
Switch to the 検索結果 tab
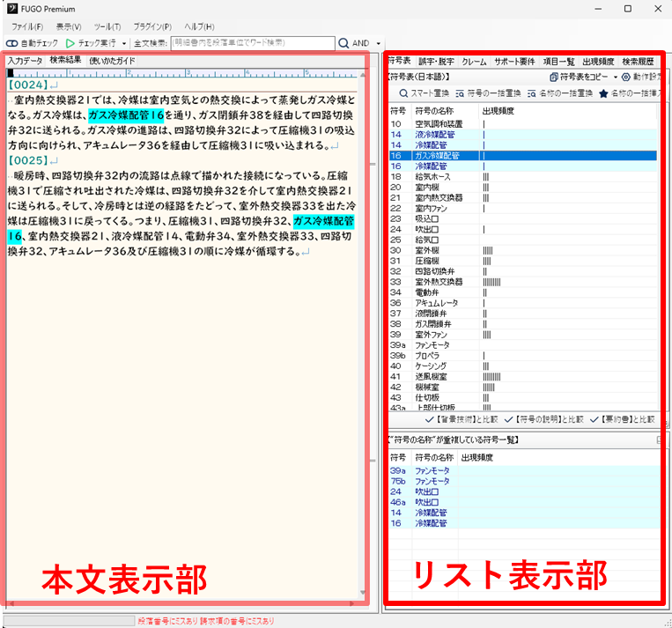click(65, 61)
